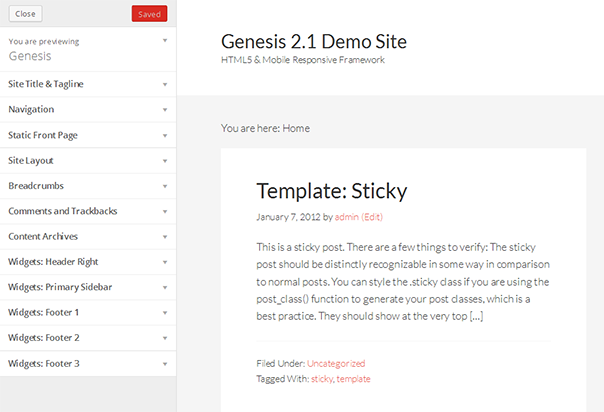Open Widgets: Footer 2 section label
The width and height of the screenshot is (604, 412).
(x=44, y=338)
